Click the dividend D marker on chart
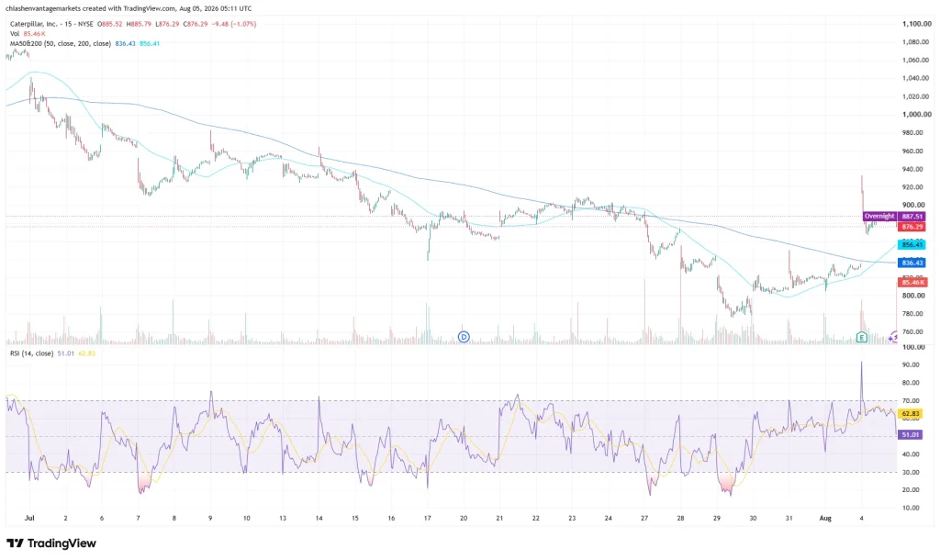940x560 pixels. point(464,337)
